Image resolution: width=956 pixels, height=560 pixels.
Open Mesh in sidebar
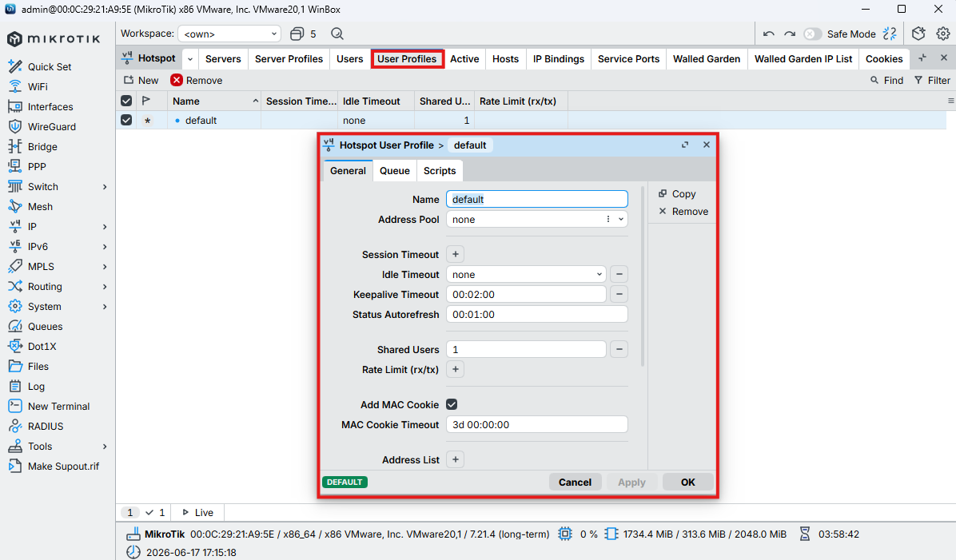pyautogui.click(x=40, y=207)
